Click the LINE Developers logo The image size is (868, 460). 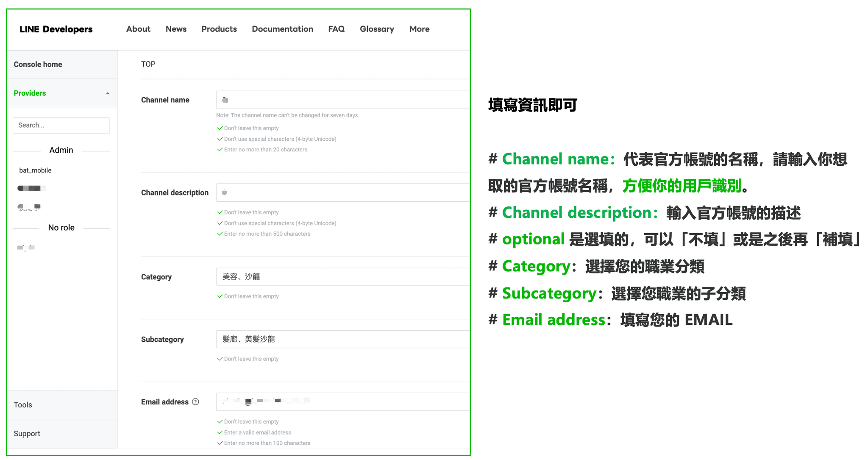(56, 29)
